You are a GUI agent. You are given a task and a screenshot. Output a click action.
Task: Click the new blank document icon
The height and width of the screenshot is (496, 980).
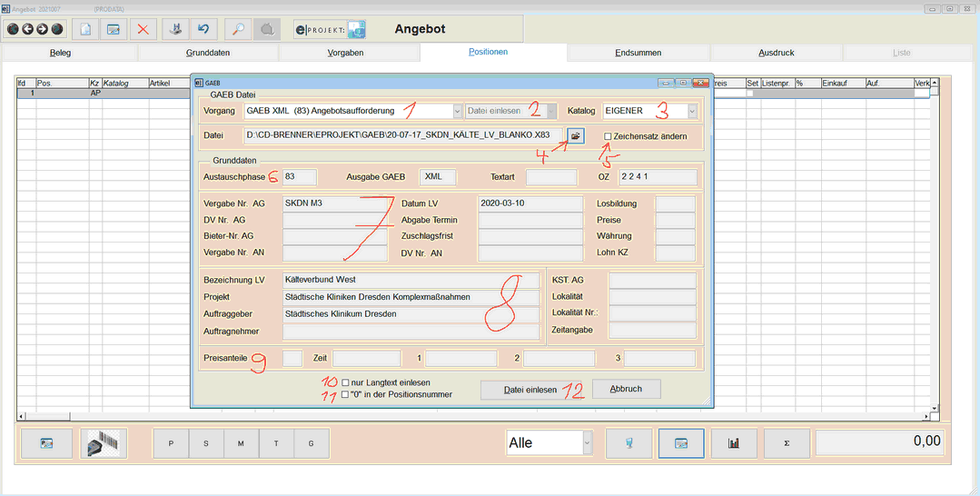85,29
